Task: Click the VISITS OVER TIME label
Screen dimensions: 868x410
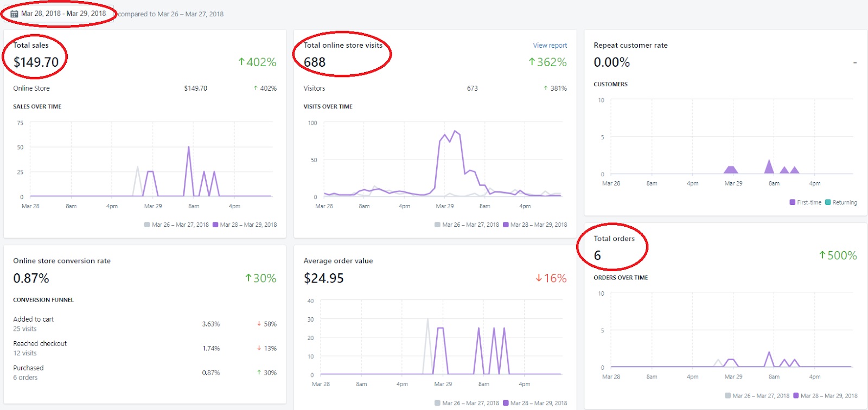Action: pos(328,107)
